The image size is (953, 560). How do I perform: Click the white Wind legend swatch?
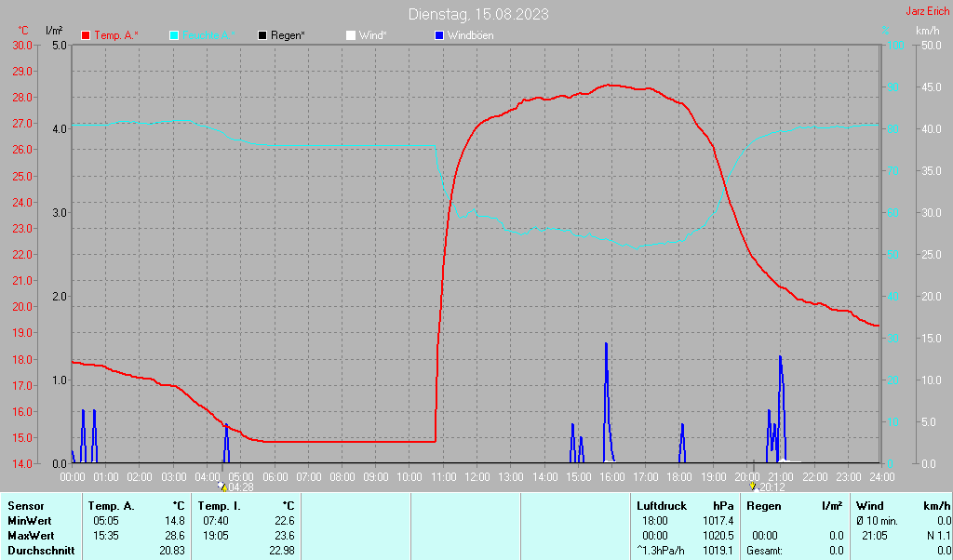click(350, 35)
